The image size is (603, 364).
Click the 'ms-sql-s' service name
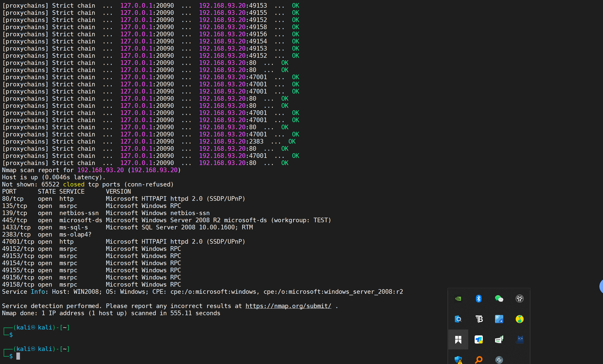coord(74,227)
